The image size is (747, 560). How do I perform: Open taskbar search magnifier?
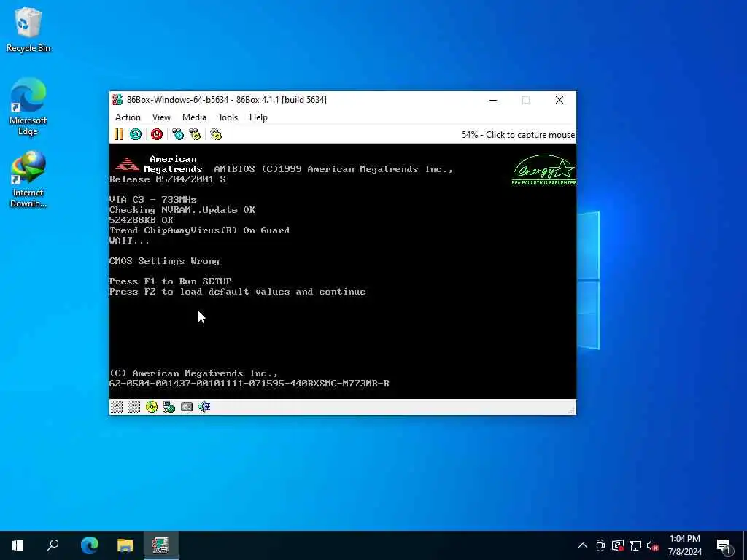53,545
